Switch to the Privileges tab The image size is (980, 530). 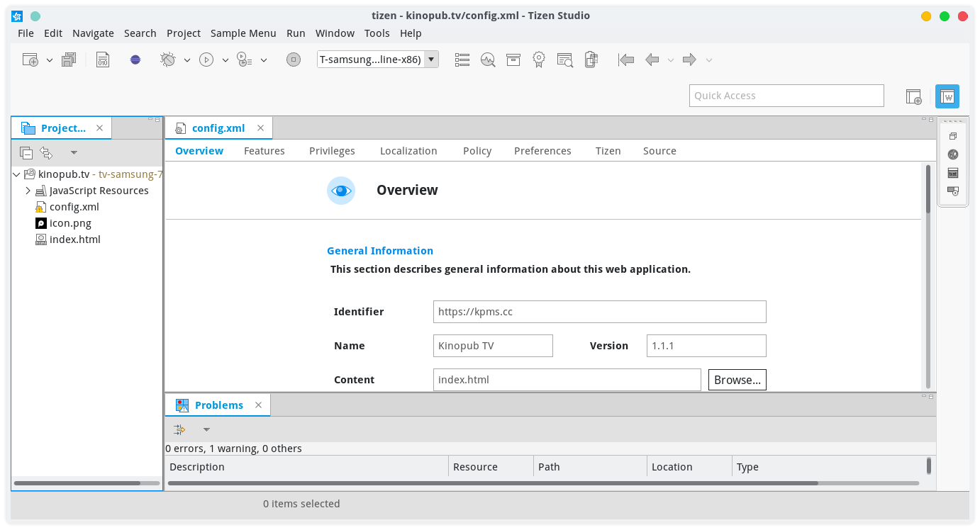[332, 151]
